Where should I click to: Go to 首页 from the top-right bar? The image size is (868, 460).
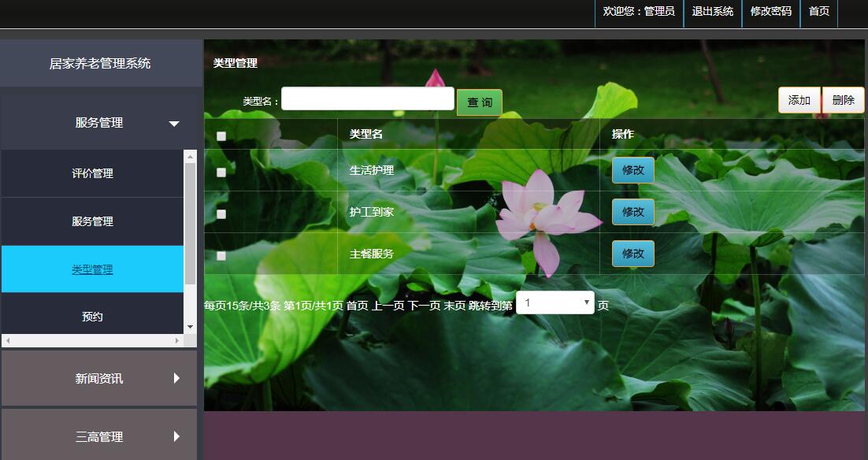pyautogui.click(x=818, y=12)
